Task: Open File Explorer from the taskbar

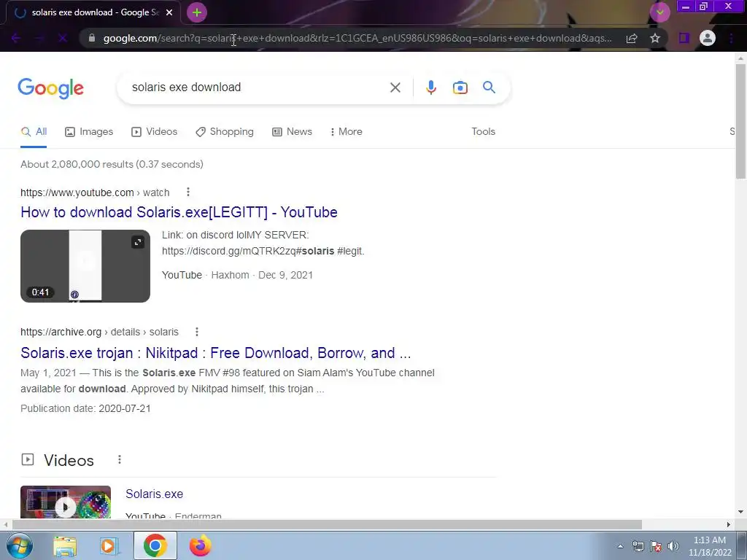Action: pos(65,546)
